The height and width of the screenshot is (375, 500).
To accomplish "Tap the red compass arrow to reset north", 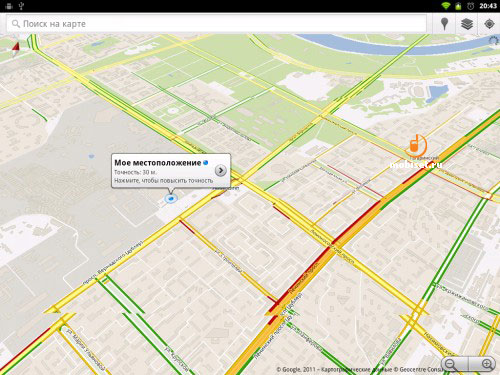I will (x=16, y=49).
